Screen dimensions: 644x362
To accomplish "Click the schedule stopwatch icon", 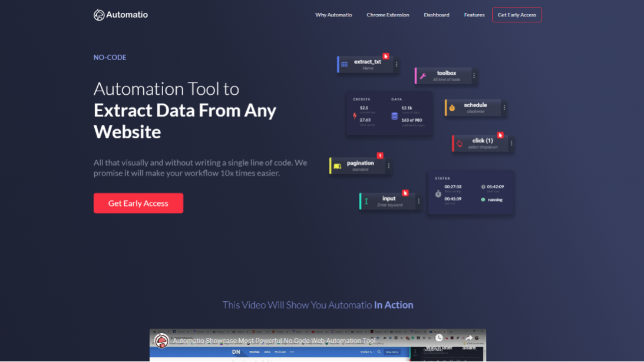I will point(452,108).
